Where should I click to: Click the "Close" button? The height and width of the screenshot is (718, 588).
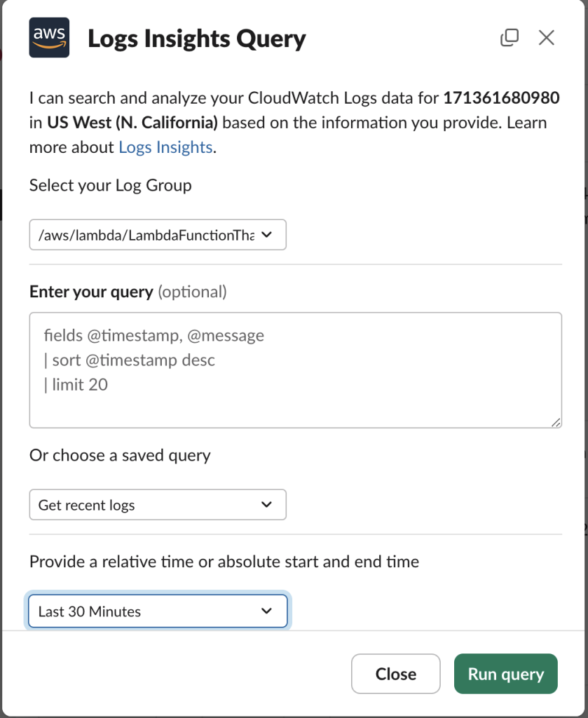tap(395, 674)
